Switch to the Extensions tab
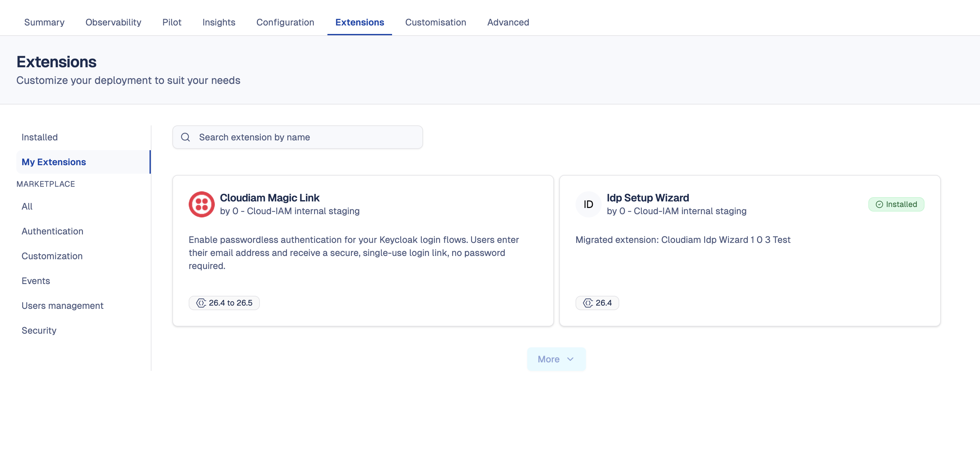Screen dimensions: 980x476 359,22
